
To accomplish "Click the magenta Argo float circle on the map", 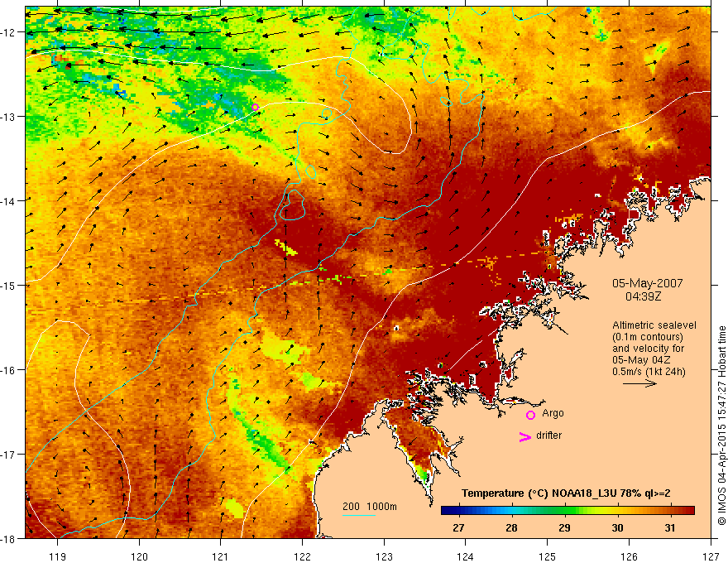I will (x=255, y=108).
